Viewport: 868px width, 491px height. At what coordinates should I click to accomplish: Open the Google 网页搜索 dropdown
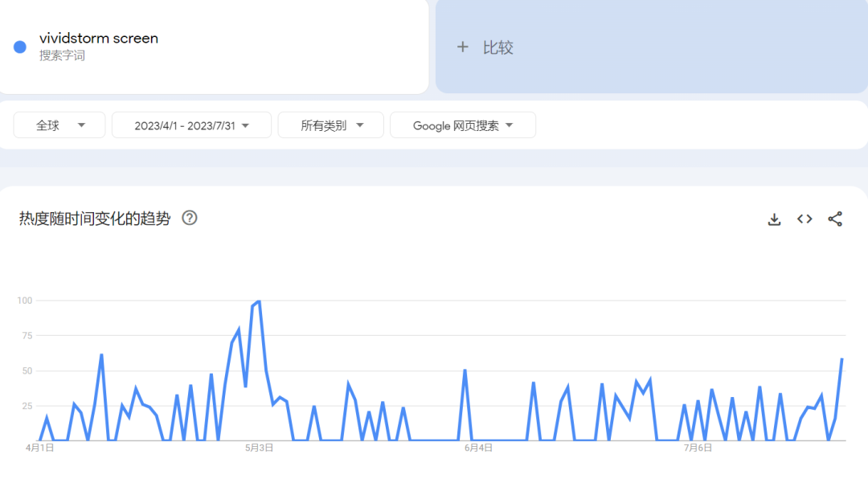coord(463,125)
